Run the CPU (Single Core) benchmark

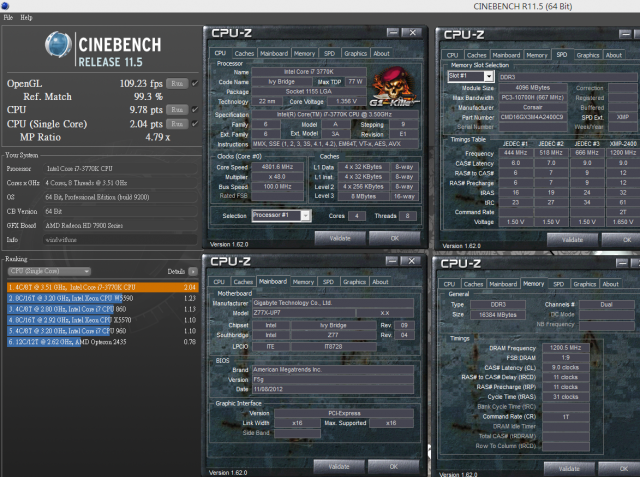click(177, 124)
